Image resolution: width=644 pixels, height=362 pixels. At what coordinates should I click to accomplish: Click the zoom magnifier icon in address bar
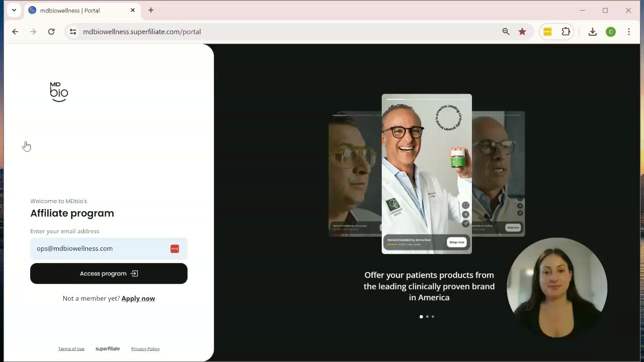(x=506, y=32)
